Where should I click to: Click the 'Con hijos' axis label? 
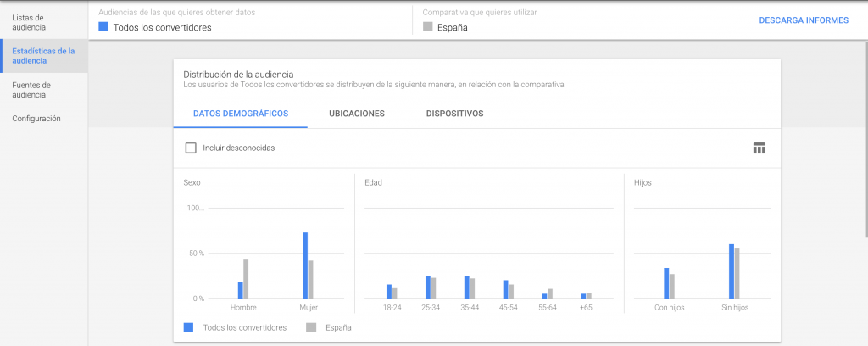(670, 307)
